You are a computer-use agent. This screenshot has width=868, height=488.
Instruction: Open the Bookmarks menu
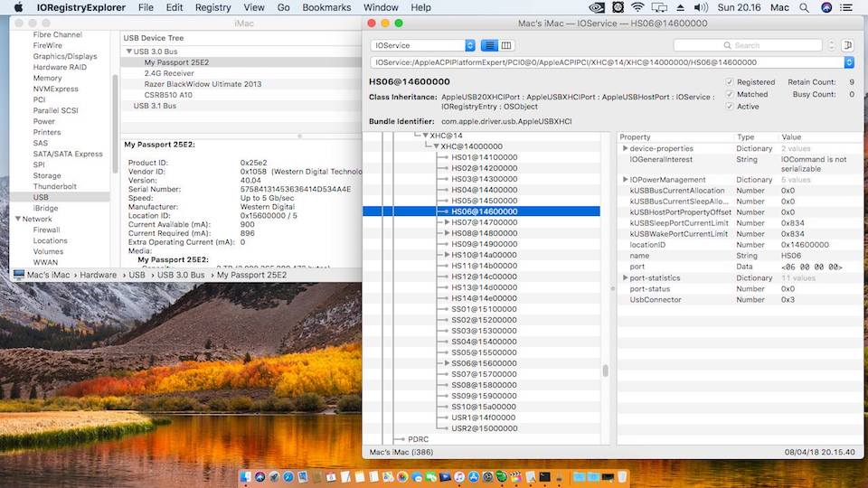326,7
